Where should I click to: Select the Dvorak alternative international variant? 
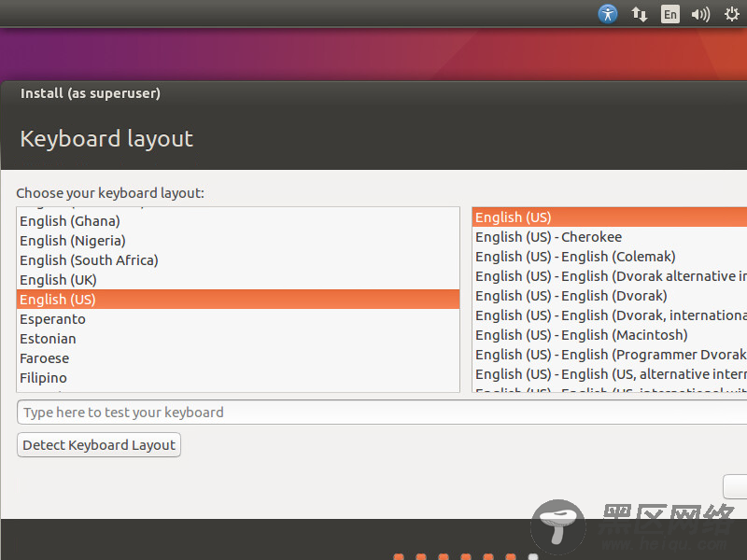point(610,275)
